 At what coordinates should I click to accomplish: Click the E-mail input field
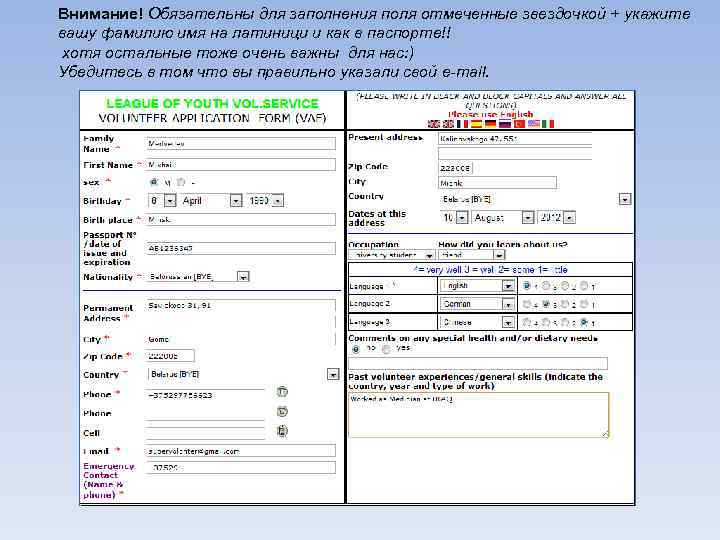tap(240, 450)
